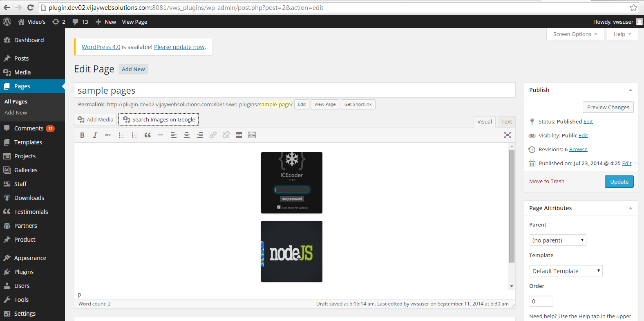The width and height of the screenshot is (644, 321).
Task: Toggle the toolbar kitchen sink
Action: tap(252, 135)
